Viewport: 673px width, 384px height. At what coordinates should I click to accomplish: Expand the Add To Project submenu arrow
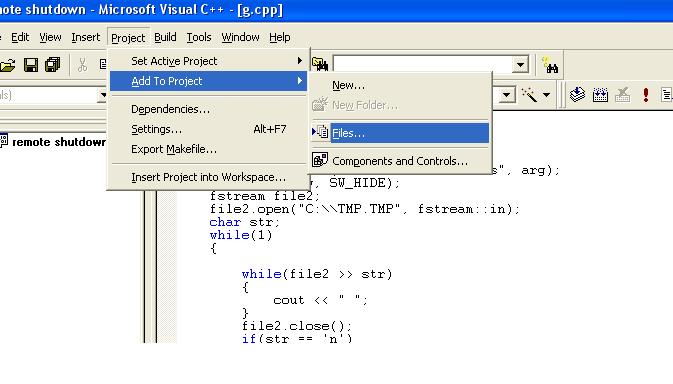(300, 81)
